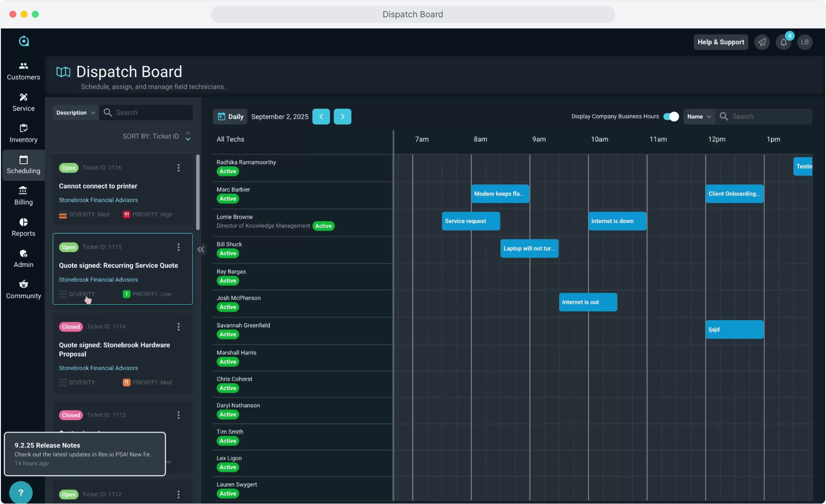
Task: Go to previous day with left arrow
Action: (321, 117)
